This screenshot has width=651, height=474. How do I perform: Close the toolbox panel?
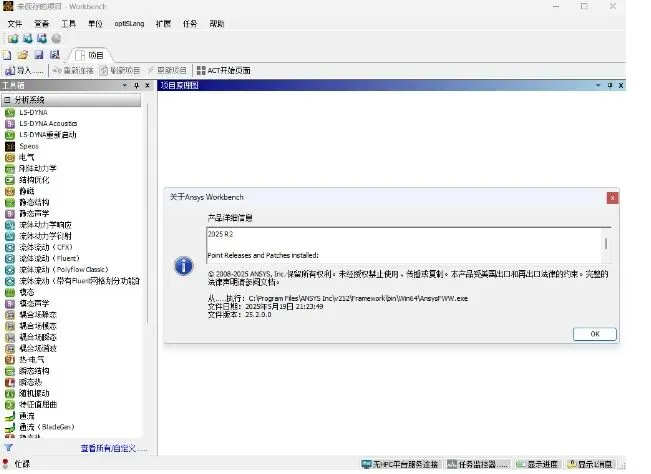tap(147, 86)
